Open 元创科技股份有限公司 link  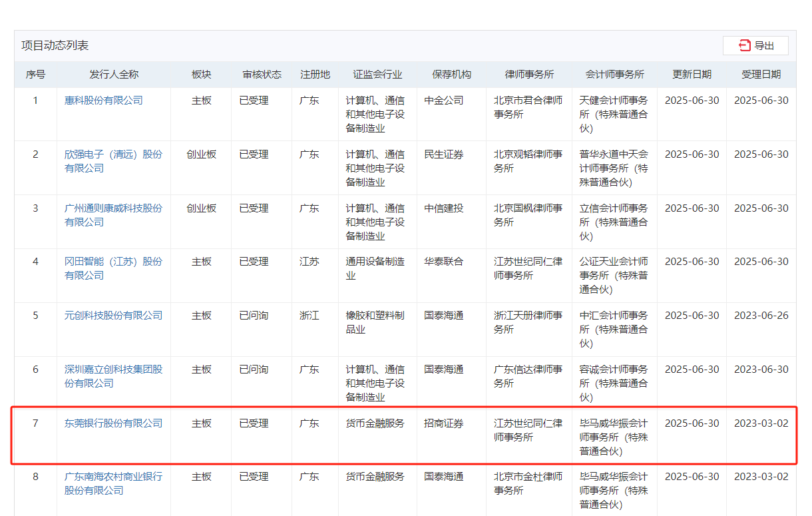tap(113, 316)
